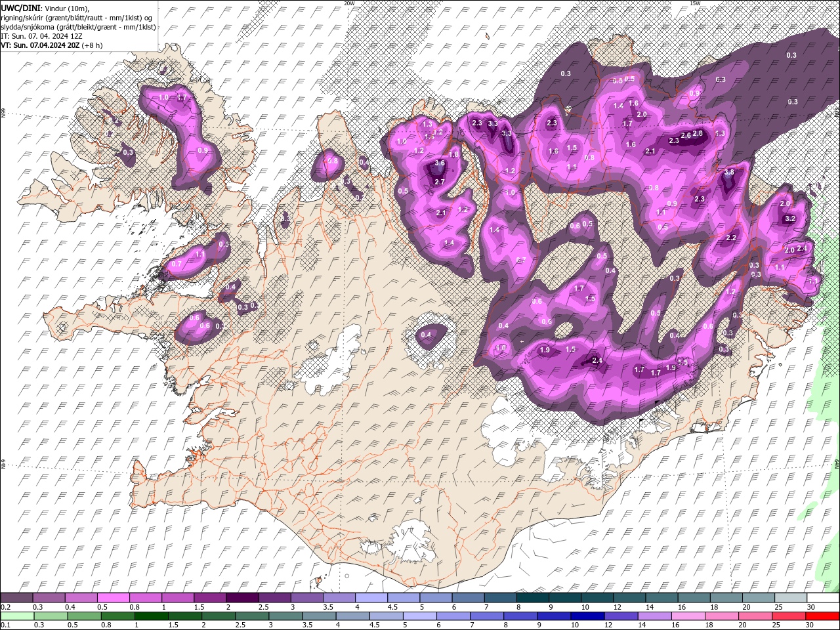The image size is (840, 630).
Task: Click the dark teal snow legend swatch at 8
Action: 532,598
